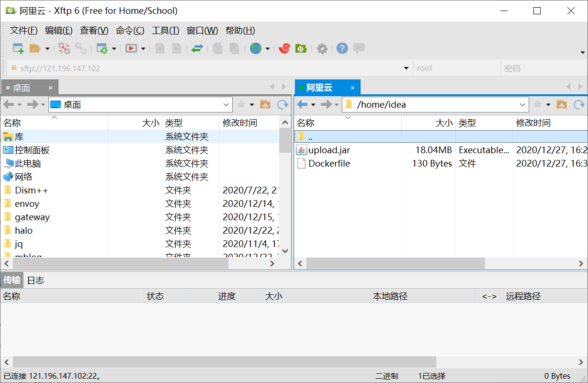Viewport: 588px width, 383px height.
Task: Click the transfer-right page icon in the toolbar
Action: pyautogui.click(x=177, y=48)
